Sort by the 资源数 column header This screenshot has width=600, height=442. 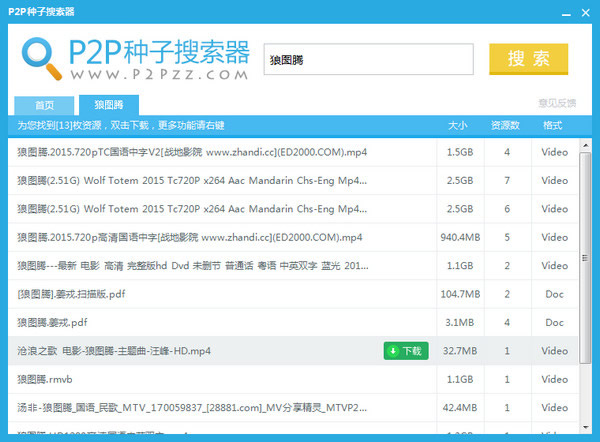click(x=505, y=125)
